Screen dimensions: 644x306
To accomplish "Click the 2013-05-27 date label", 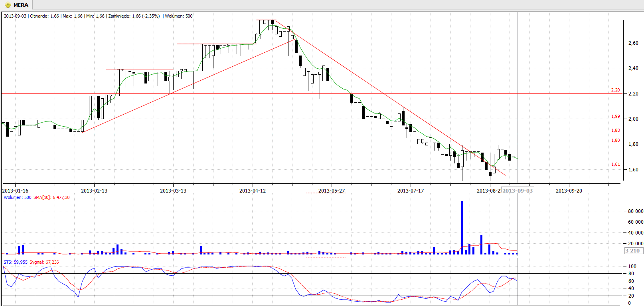I will [331, 191].
